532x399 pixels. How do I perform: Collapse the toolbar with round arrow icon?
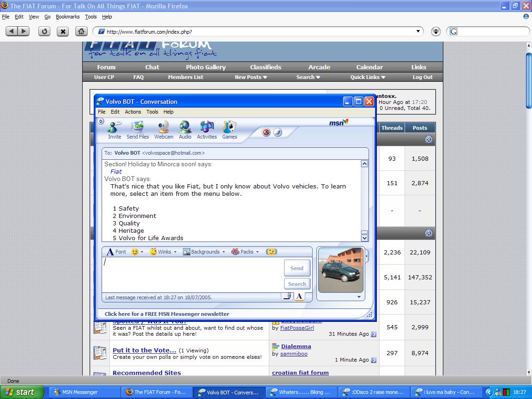[x=100, y=121]
